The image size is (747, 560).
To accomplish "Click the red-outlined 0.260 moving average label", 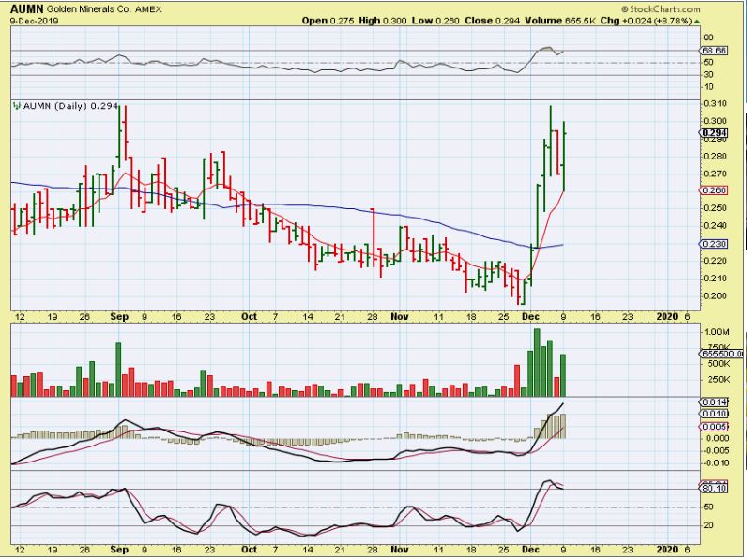I will [x=713, y=190].
